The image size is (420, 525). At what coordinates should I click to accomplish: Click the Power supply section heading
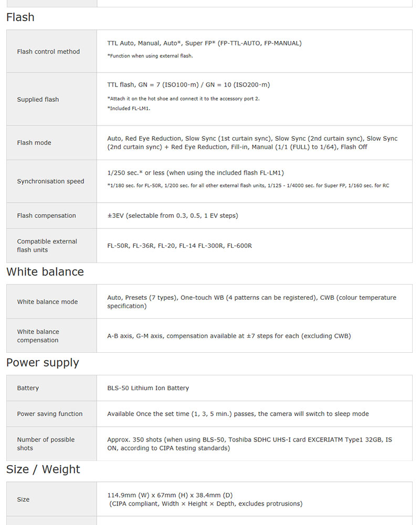point(43,363)
